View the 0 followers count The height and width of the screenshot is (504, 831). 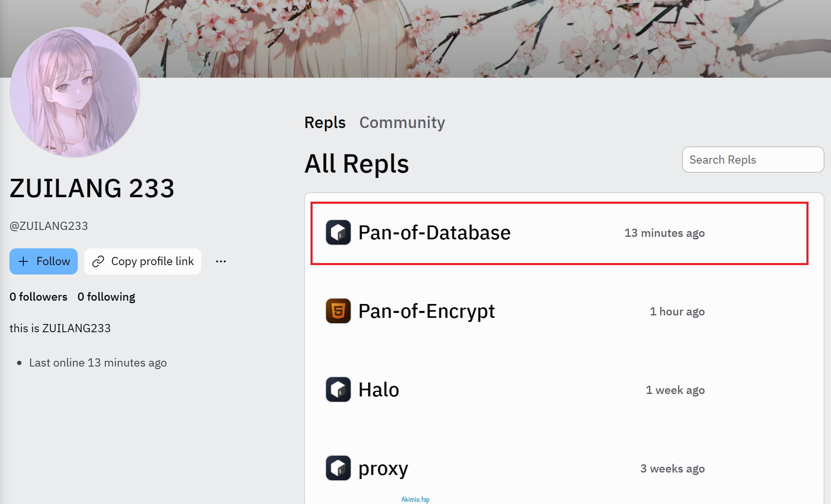tap(38, 297)
